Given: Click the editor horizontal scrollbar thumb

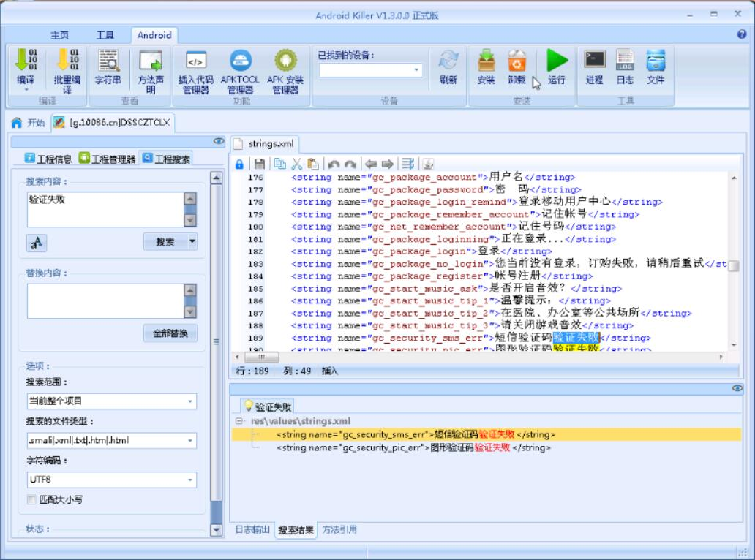Looking at the screenshot, I should pos(261,357).
